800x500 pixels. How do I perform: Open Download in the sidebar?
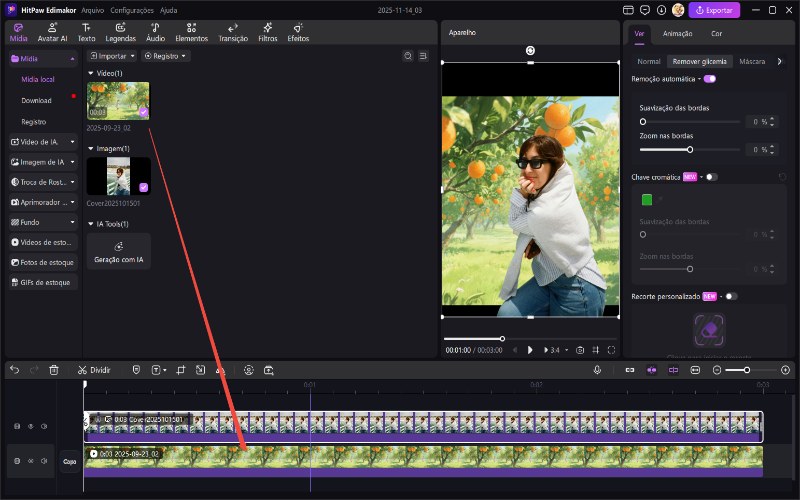(36, 101)
